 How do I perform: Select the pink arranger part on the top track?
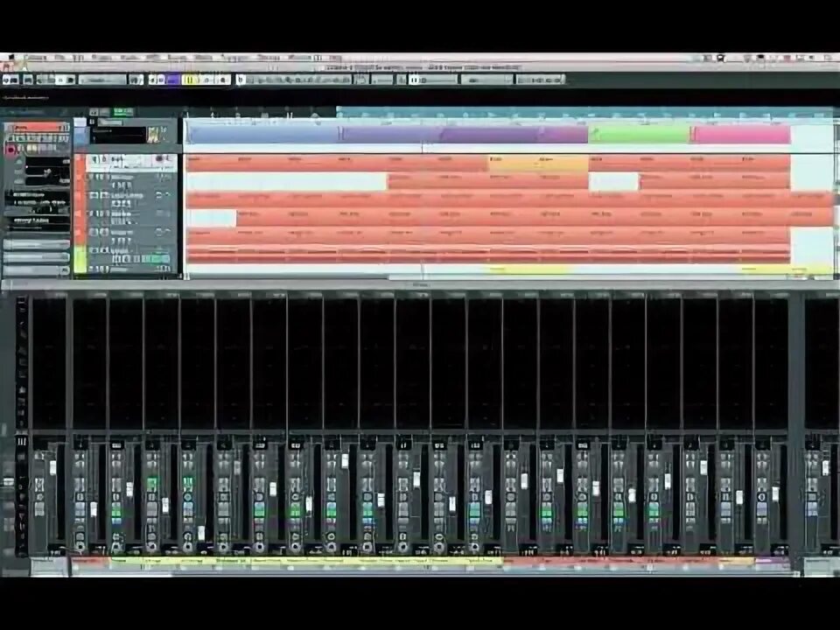point(741,134)
